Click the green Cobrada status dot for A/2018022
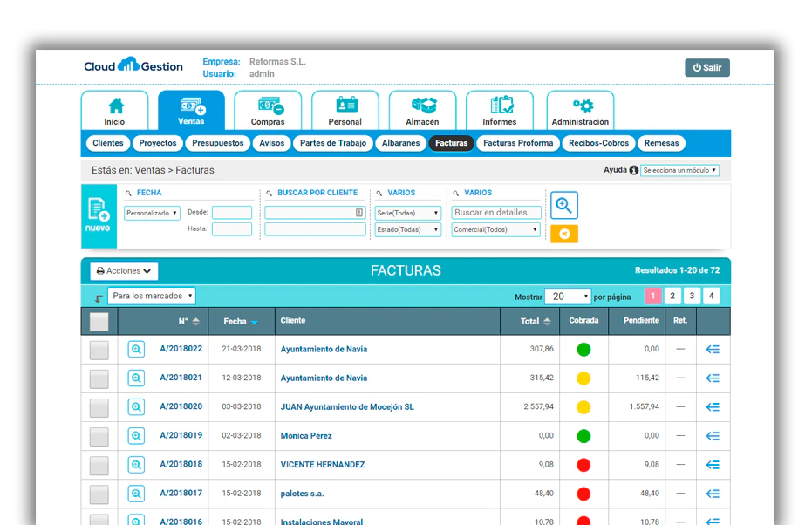 click(x=583, y=350)
